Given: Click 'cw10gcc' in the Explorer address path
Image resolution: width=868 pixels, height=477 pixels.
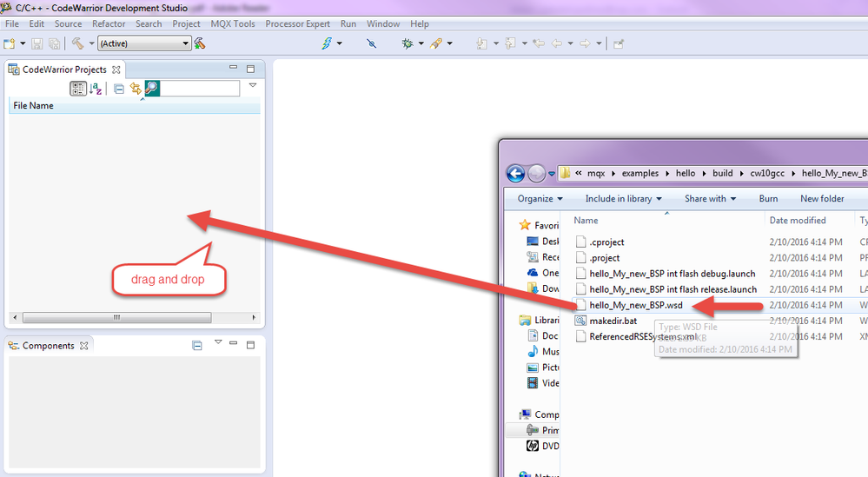Looking at the screenshot, I should click(766, 173).
